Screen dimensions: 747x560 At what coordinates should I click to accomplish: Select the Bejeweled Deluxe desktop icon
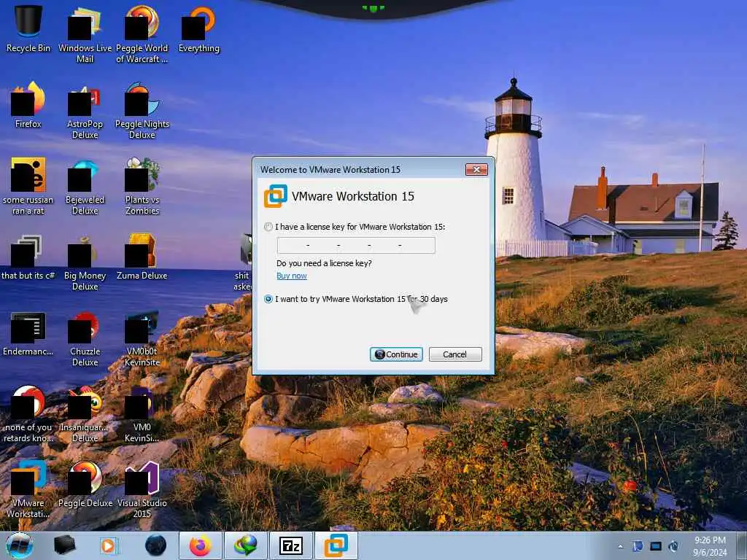(85, 186)
